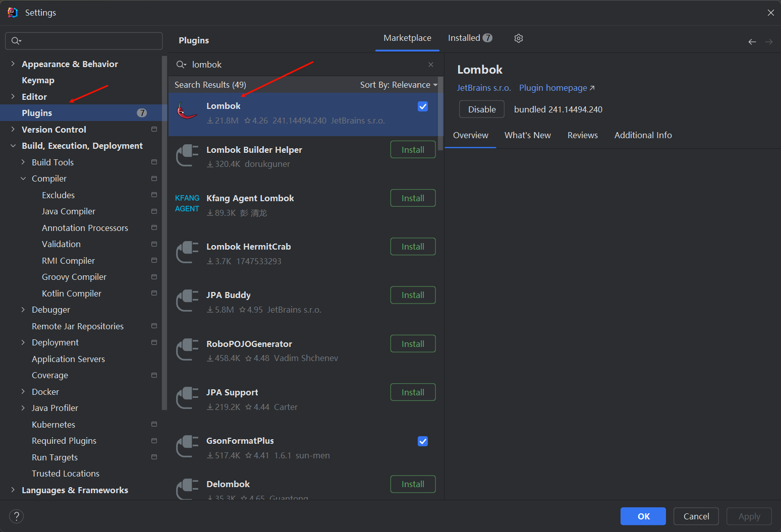The width and height of the screenshot is (781, 532).
Task: Click the Java Compiler project-level icon
Action: (x=154, y=211)
